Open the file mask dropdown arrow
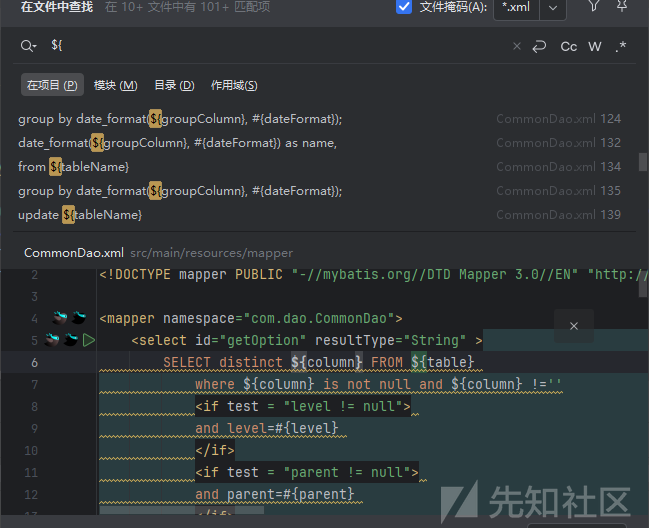Viewport: 649px width, 528px height. tap(553, 7)
